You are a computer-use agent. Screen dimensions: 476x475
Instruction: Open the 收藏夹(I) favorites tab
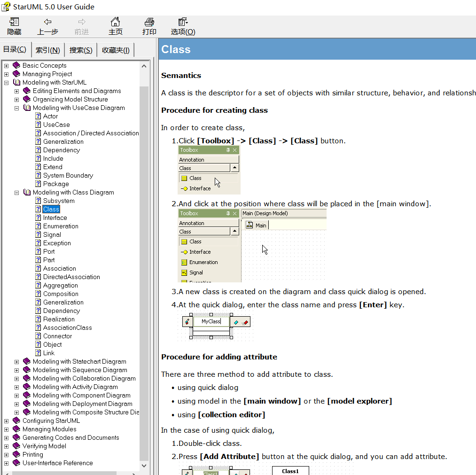click(116, 50)
